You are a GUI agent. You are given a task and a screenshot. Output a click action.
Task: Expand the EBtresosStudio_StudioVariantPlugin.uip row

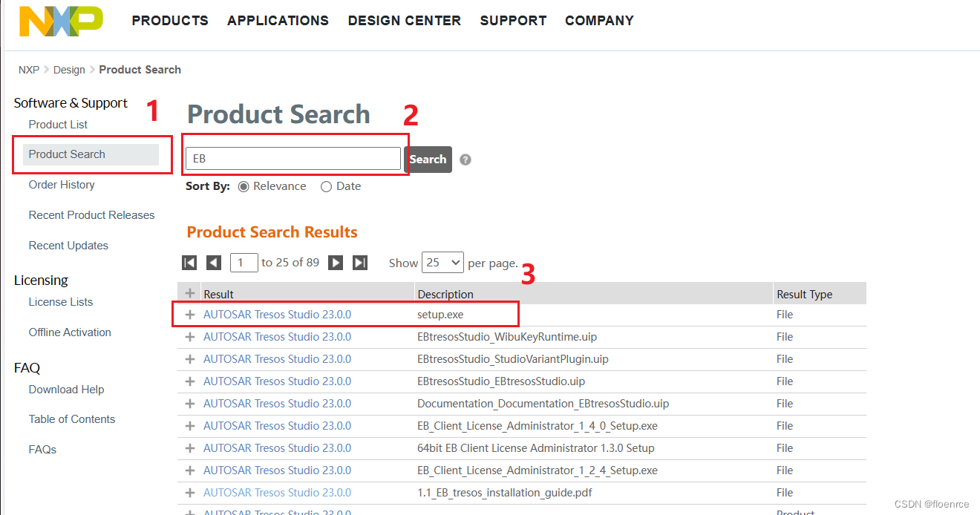[x=190, y=359]
